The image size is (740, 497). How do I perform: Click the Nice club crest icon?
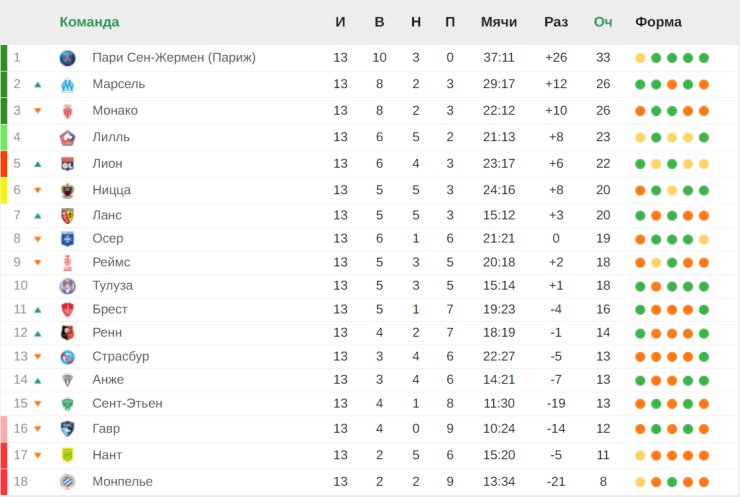67,191
